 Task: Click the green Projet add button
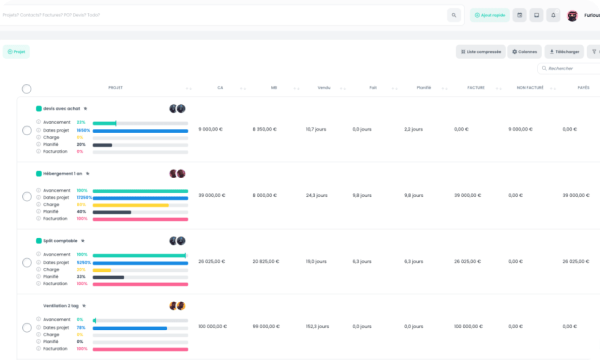(16, 52)
